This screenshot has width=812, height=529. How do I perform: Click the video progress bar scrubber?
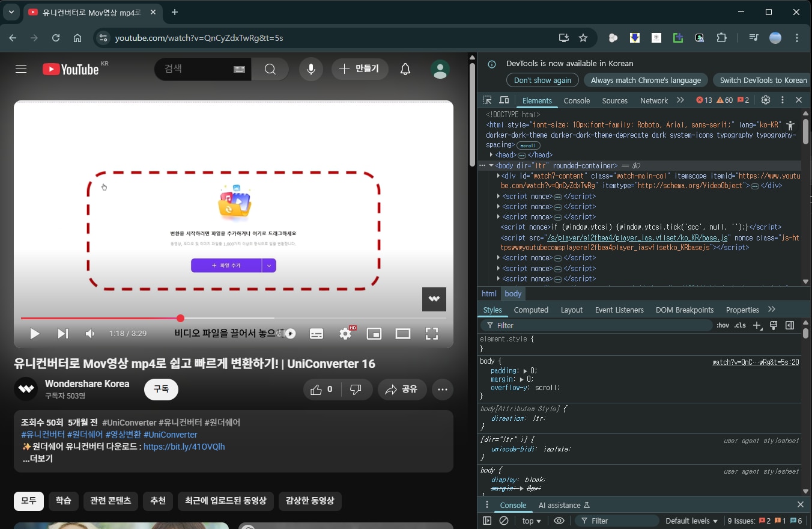pos(180,318)
